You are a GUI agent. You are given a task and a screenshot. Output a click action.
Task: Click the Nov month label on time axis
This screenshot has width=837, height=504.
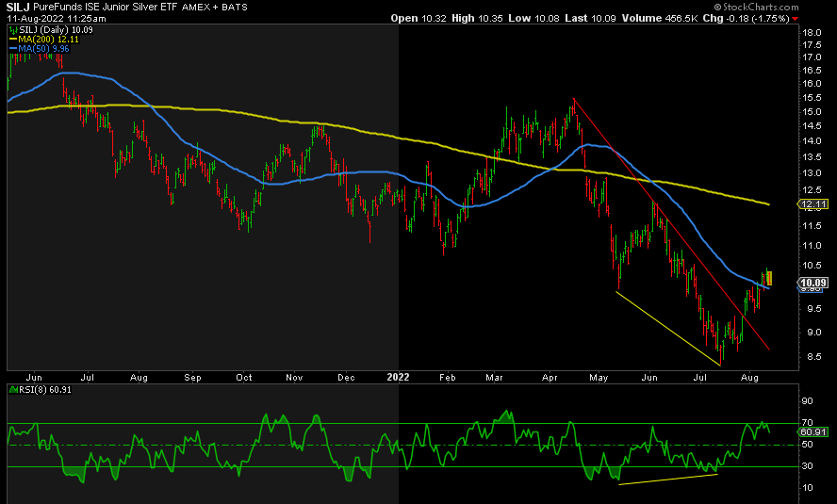tap(294, 378)
